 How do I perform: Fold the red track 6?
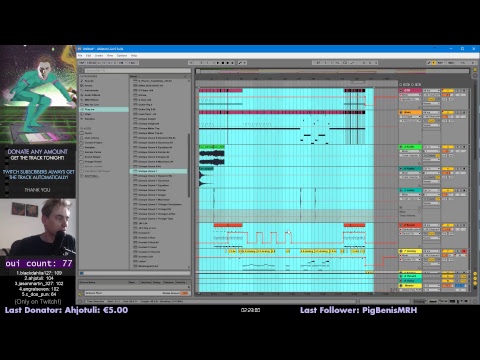pyautogui.click(x=401, y=225)
